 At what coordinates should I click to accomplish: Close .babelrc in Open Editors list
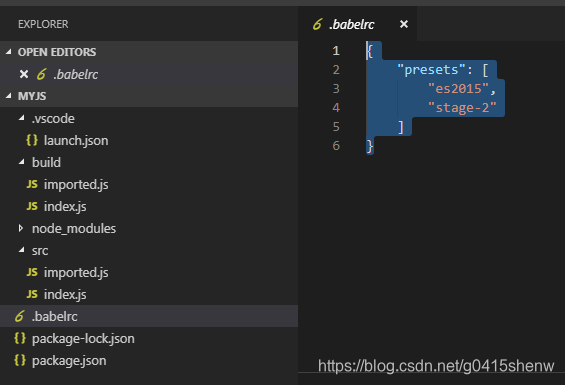pyautogui.click(x=24, y=74)
